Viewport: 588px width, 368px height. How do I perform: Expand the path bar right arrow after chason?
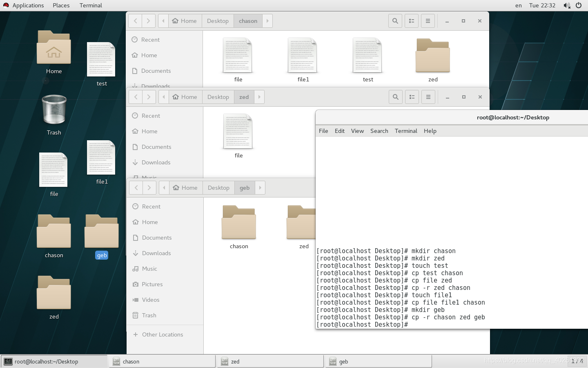click(267, 21)
